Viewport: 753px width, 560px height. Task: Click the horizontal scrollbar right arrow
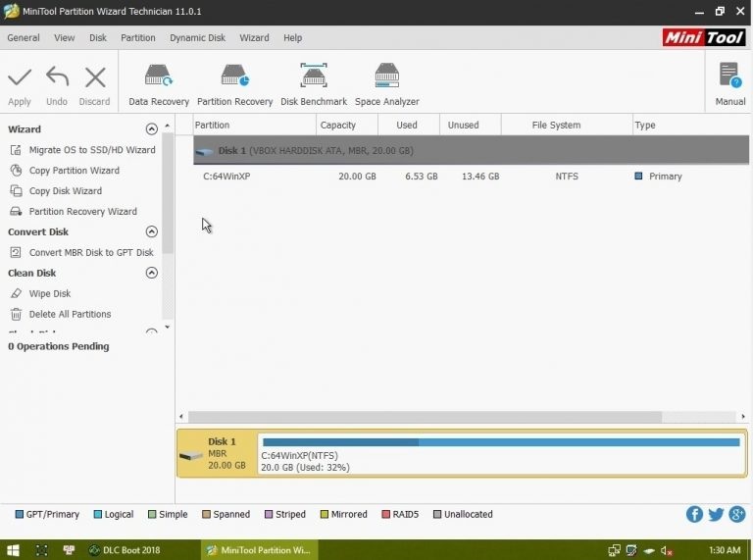tap(743, 417)
